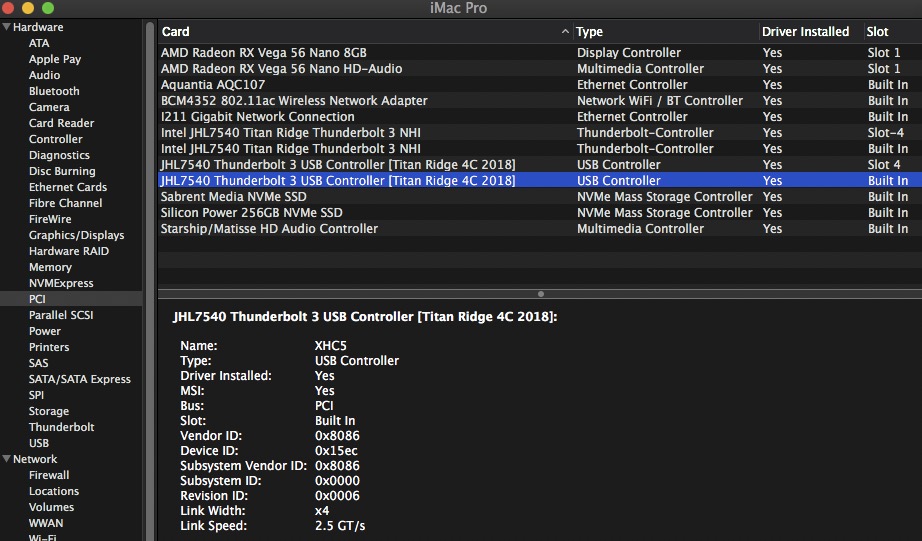This screenshot has width=922, height=541.
Task: Select Intel JHL7540 NHI row in Slot-4
Action: pos(540,132)
